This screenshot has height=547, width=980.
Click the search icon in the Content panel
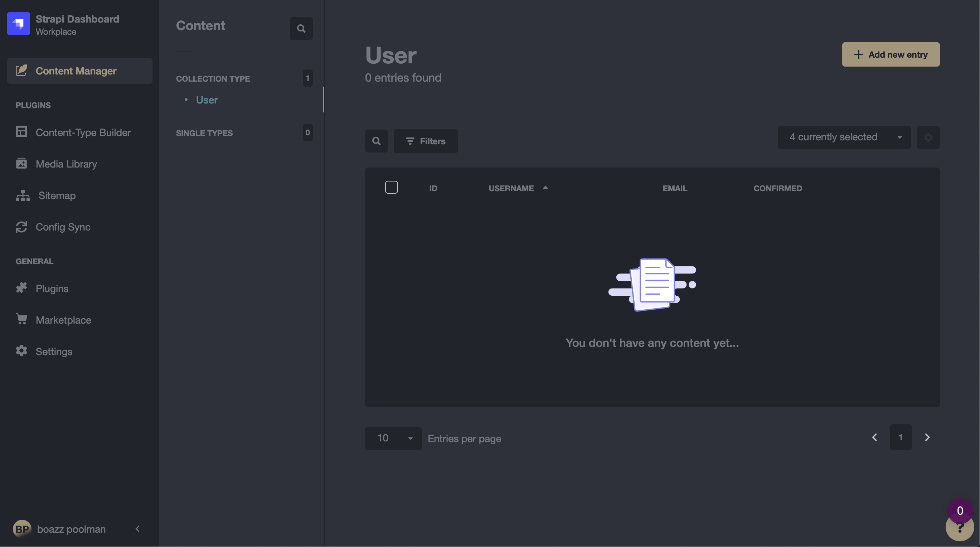pyautogui.click(x=301, y=29)
